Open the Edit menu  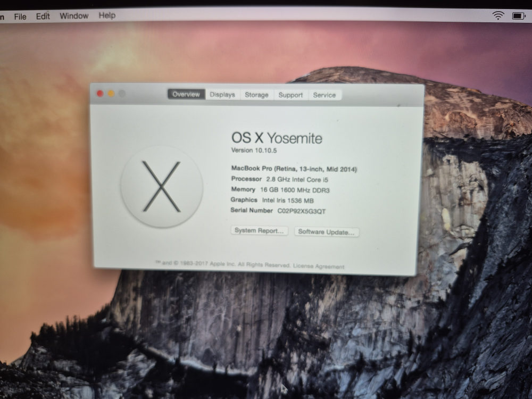tap(43, 16)
